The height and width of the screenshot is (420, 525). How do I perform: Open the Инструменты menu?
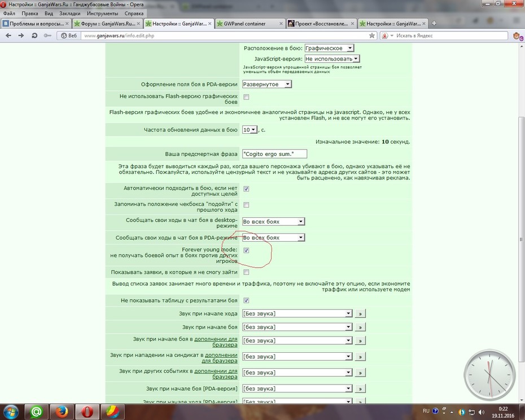(x=102, y=14)
